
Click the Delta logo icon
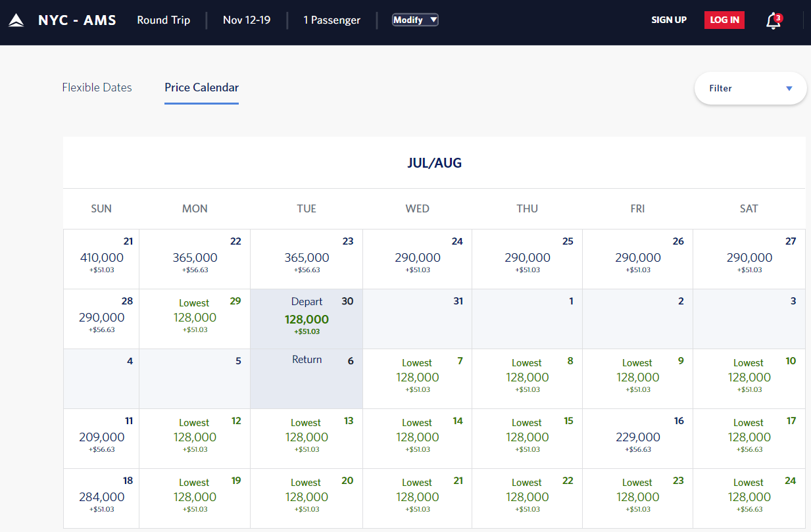16,20
